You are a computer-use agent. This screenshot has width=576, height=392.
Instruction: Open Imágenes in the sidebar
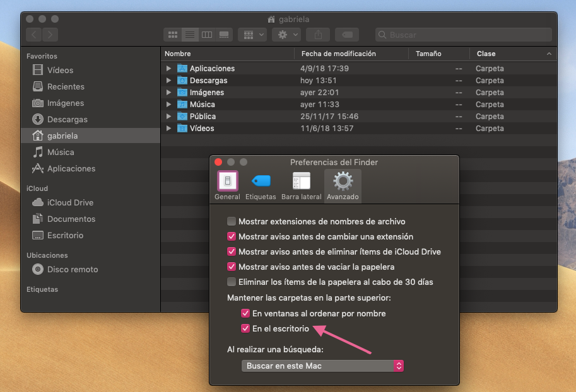tap(91, 103)
